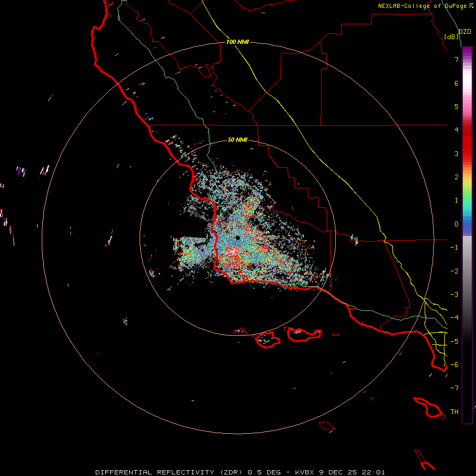This screenshot has width=476, height=476.
Task: Click the '[dB]' unit label
Action: (452, 36)
